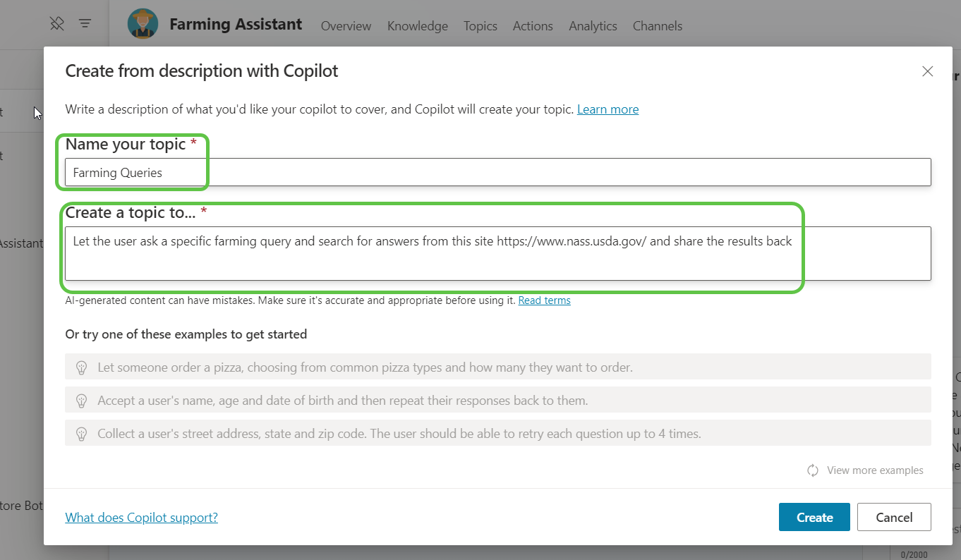
Task: Click the pin icon in the sidebar
Action: [57, 23]
